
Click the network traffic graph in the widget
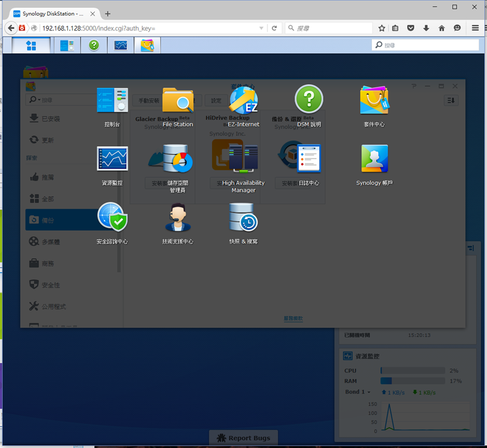tap(425, 417)
